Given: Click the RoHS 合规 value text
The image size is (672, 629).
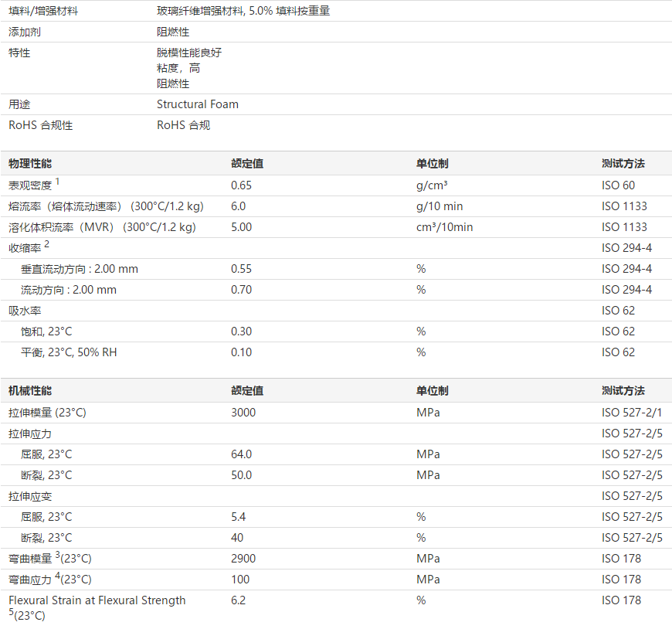Looking at the screenshot, I should tap(184, 125).
